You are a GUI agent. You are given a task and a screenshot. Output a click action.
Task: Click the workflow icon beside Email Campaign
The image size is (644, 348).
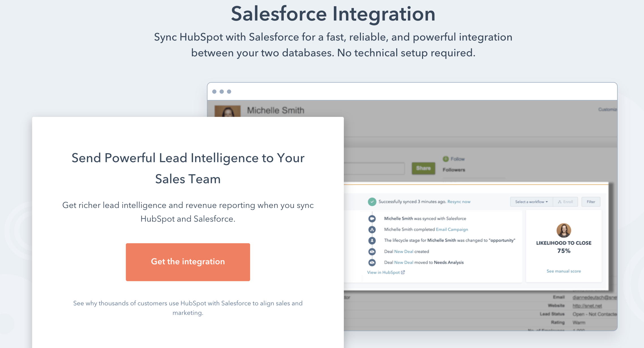[x=372, y=229]
